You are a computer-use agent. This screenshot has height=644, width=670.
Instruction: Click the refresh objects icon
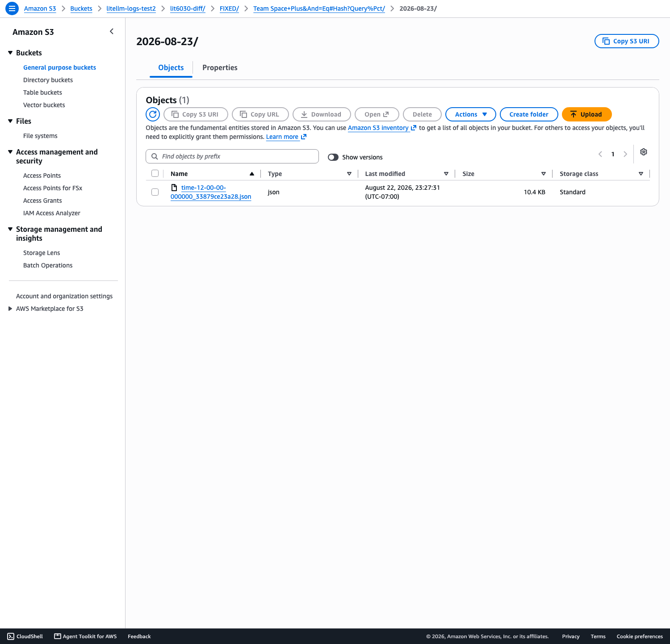pyautogui.click(x=153, y=114)
